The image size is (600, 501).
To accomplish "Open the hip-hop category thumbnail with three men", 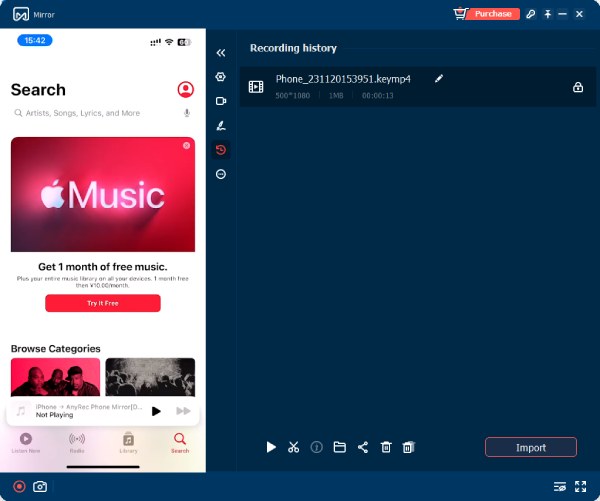I will pyautogui.click(x=55, y=377).
